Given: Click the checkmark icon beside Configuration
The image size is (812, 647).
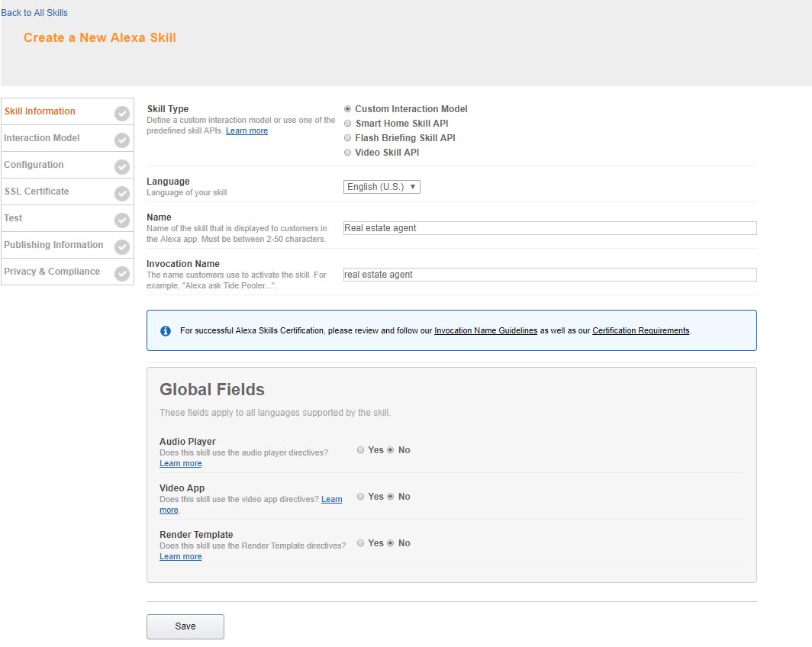Looking at the screenshot, I should pyautogui.click(x=122, y=166).
